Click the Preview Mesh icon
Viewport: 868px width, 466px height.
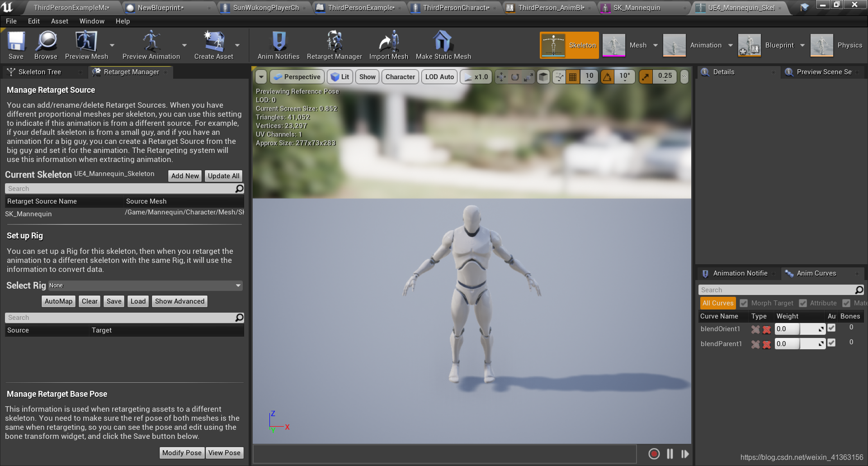[x=86, y=42]
